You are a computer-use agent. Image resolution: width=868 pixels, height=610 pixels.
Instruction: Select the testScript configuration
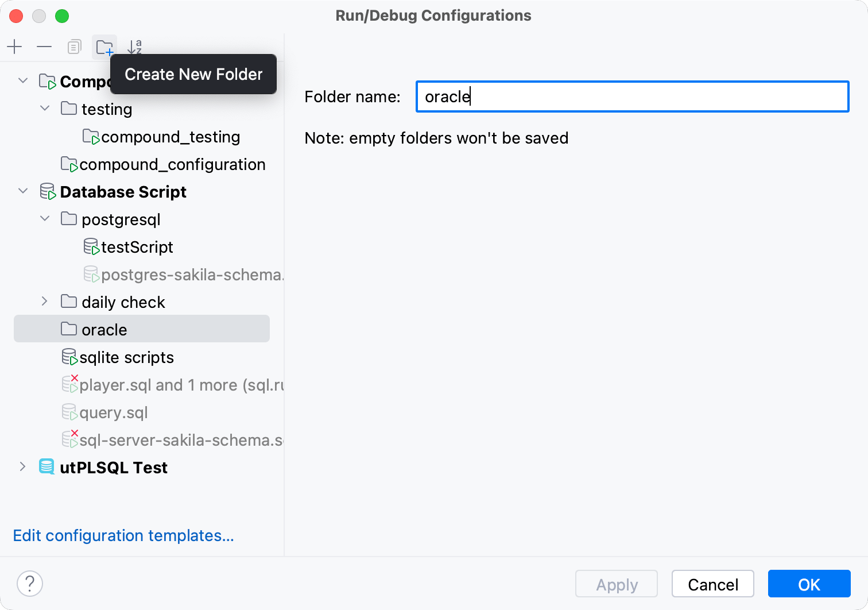(x=137, y=247)
